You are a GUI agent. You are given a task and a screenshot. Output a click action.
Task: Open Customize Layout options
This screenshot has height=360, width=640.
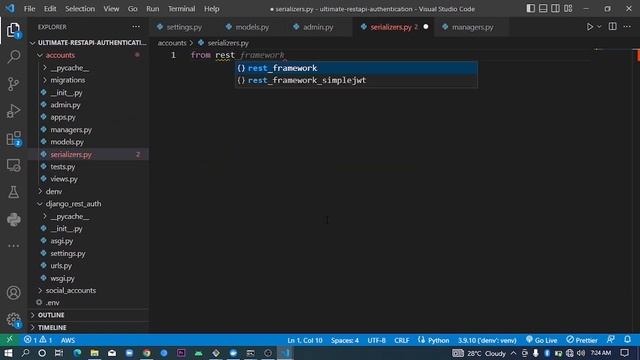tap(568, 9)
